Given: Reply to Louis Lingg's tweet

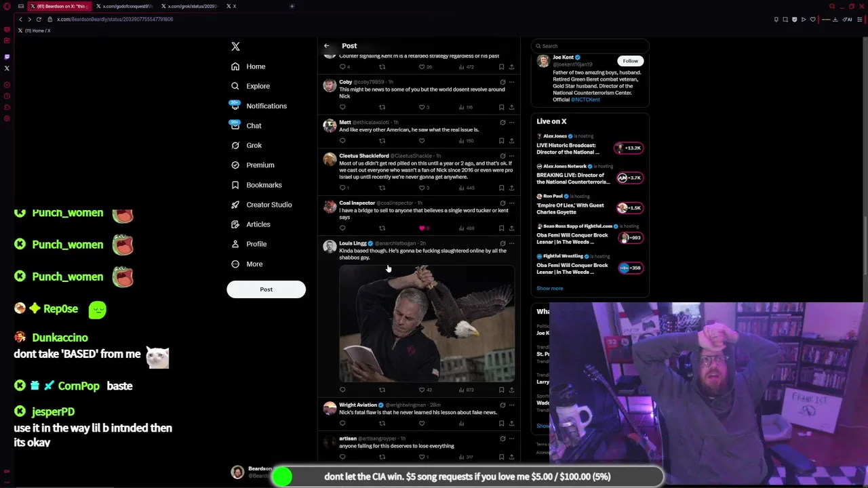Looking at the screenshot, I should click(342, 390).
